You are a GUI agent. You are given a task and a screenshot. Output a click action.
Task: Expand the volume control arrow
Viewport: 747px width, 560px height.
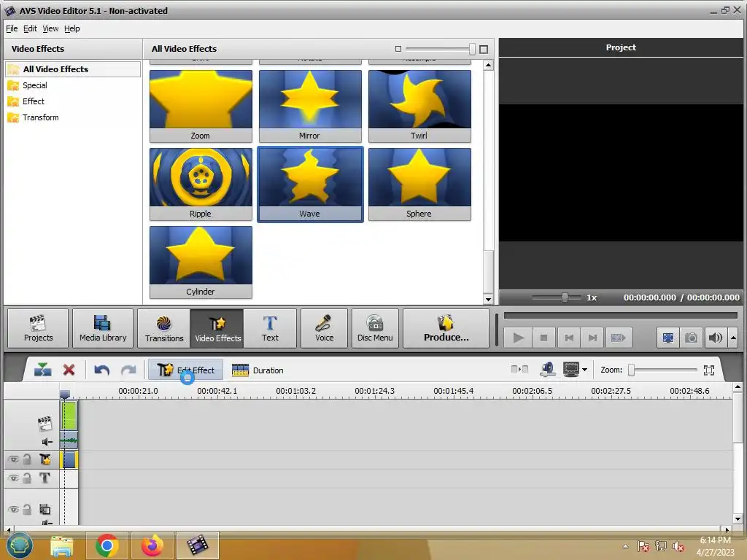click(x=733, y=338)
